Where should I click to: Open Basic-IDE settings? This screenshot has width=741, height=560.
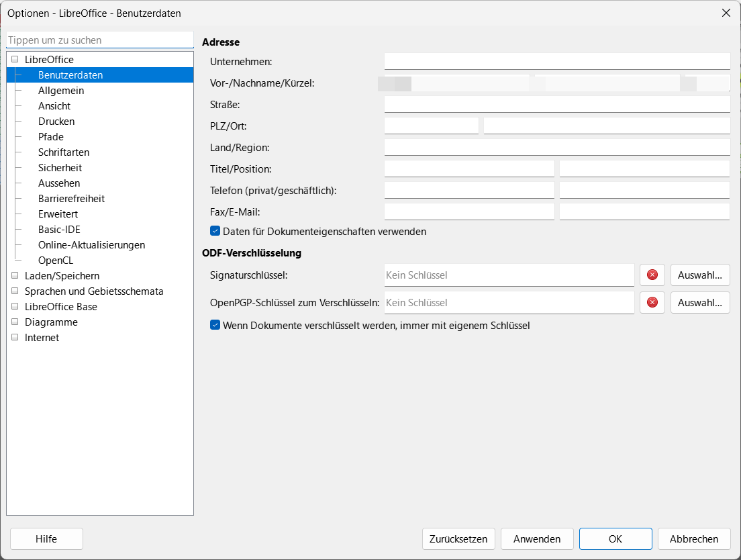pyautogui.click(x=59, y=229)
